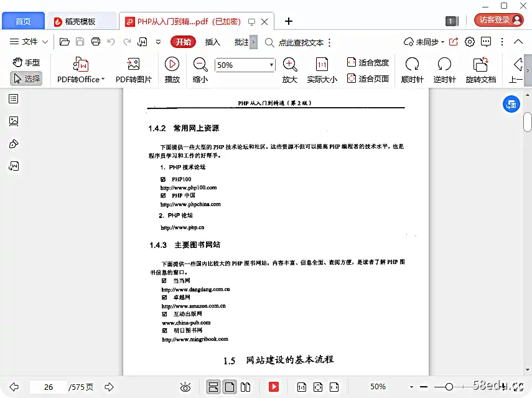Click the PDF转图片 tool
The image size is (532, 398).
tap(134, 70)
